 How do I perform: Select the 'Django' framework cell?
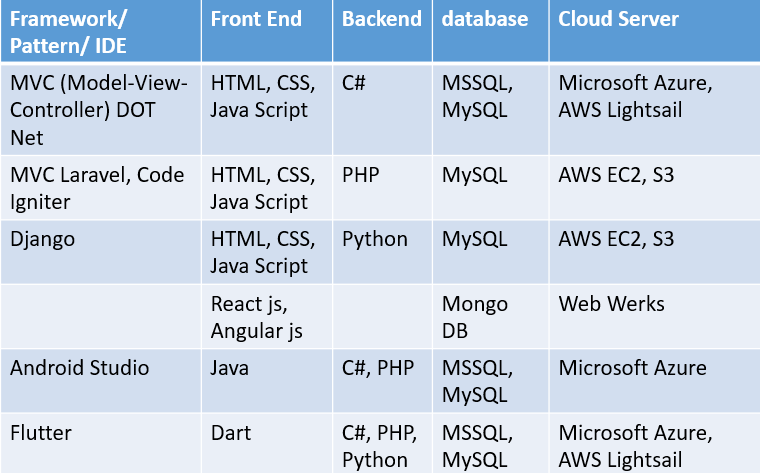[x=101, y=252]
